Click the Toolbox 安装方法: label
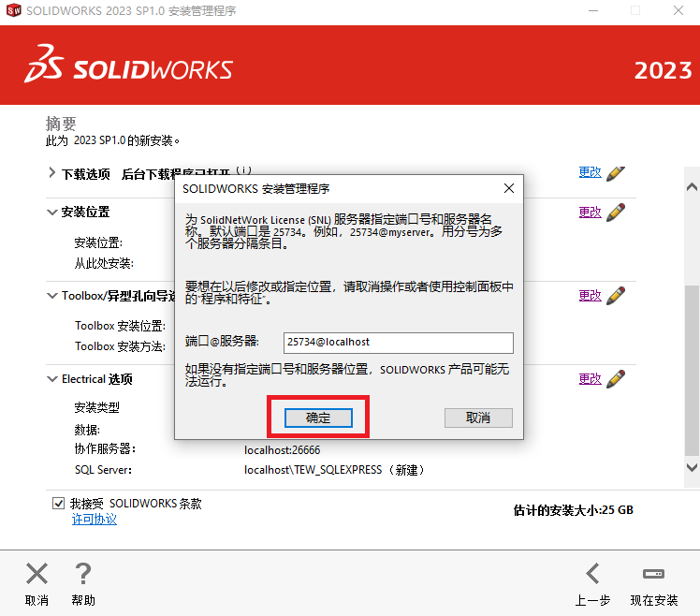 coord(120,346)
